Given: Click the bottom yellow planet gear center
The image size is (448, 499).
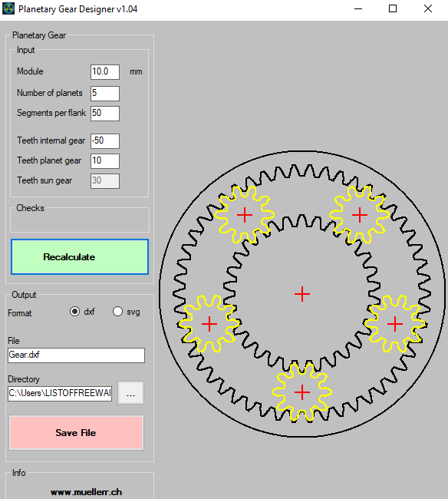Looking at the screenshot, I should [302, 392].
